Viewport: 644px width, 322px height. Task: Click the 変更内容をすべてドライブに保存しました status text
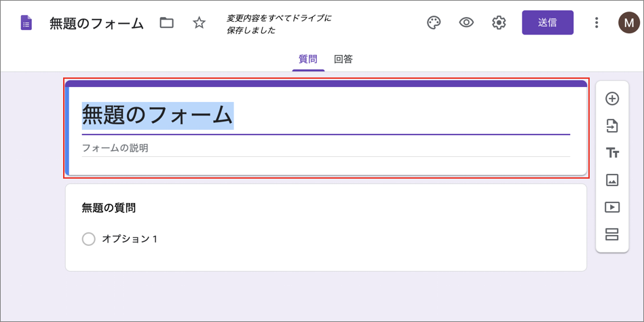coord(280,24)
